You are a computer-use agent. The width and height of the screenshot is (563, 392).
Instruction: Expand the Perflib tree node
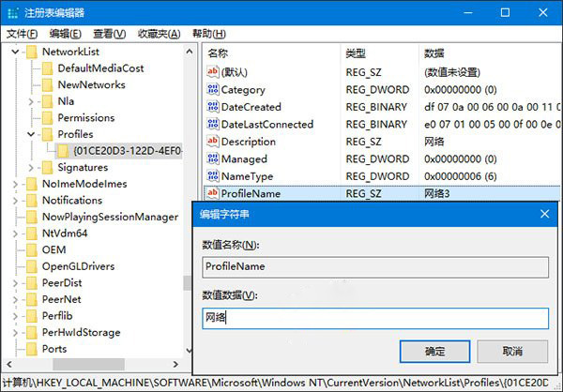tap(15, 316)
